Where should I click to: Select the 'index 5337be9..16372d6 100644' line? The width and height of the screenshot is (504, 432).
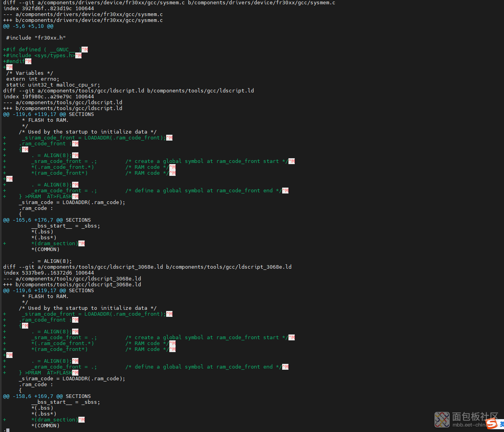(x=49, y=273)
